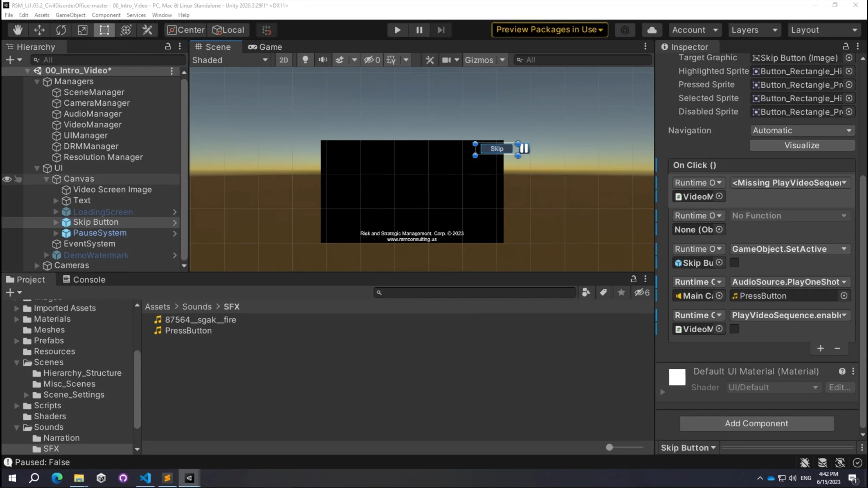
Task: Click the Visualize navigation button
Action: pos(802,145)
